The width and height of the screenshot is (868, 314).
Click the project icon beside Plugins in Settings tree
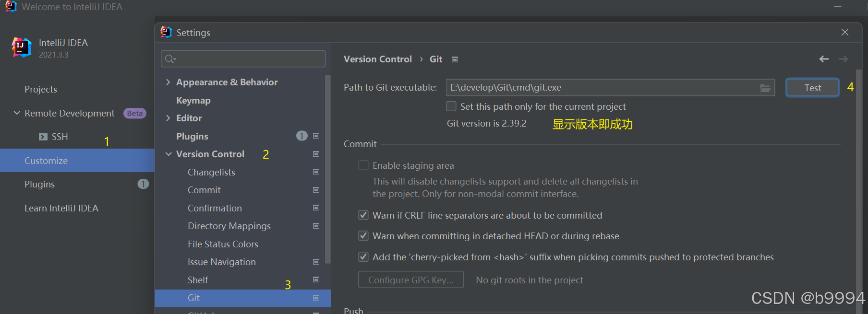pyautogui.click(x=316, y=136)
